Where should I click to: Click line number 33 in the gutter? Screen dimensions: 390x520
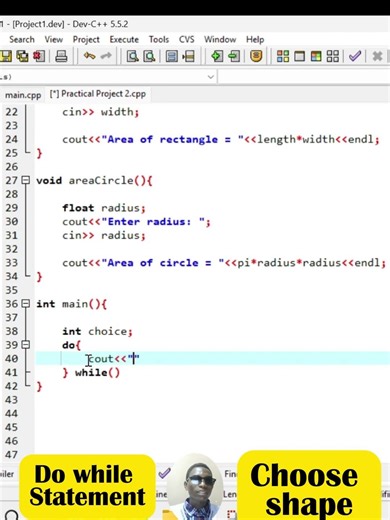coord(11,263)
